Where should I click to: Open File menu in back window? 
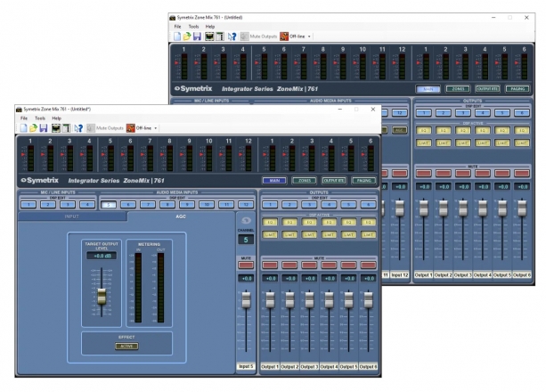pyautogui.click(x=177, y=27)
